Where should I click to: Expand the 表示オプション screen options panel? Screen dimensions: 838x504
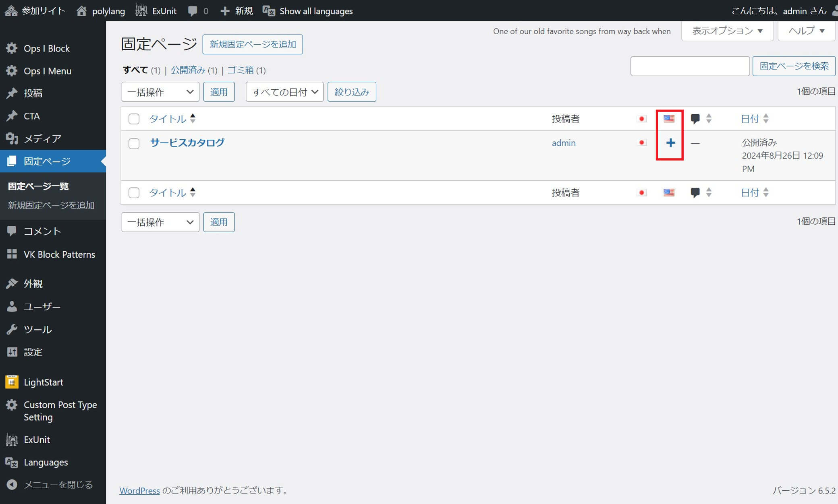(727, 31)
